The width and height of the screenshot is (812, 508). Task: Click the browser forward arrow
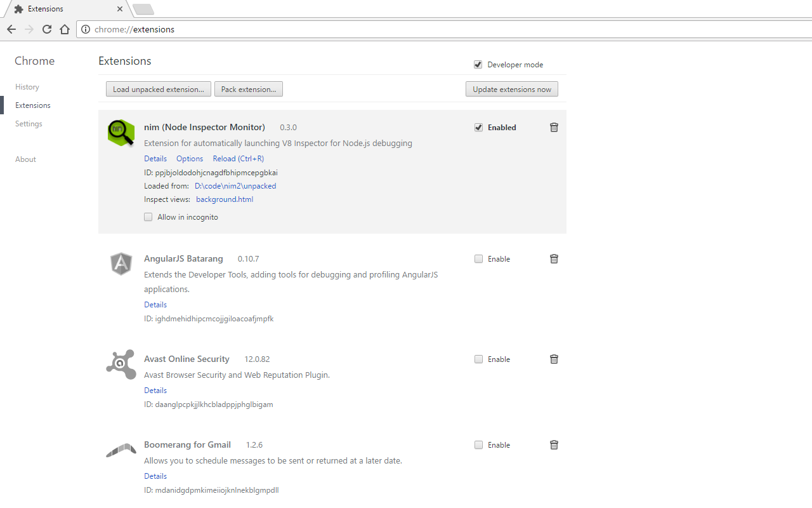point(29,29)
